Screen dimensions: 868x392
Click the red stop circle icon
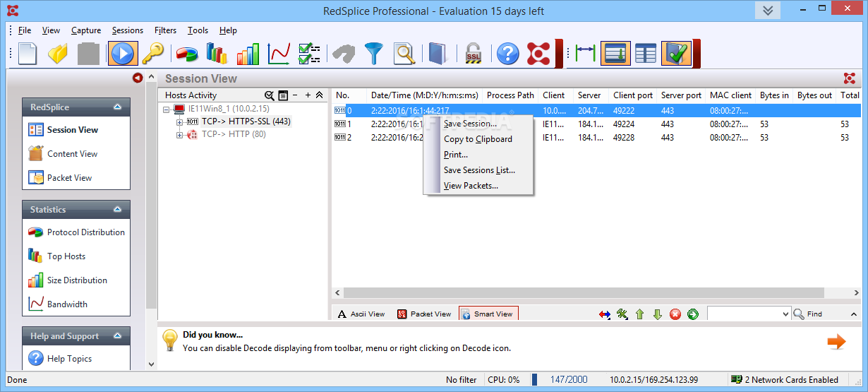tap(675, 314)
